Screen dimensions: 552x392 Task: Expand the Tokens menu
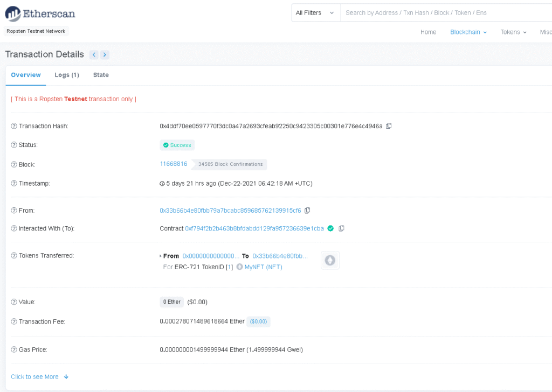coord(513,32)
